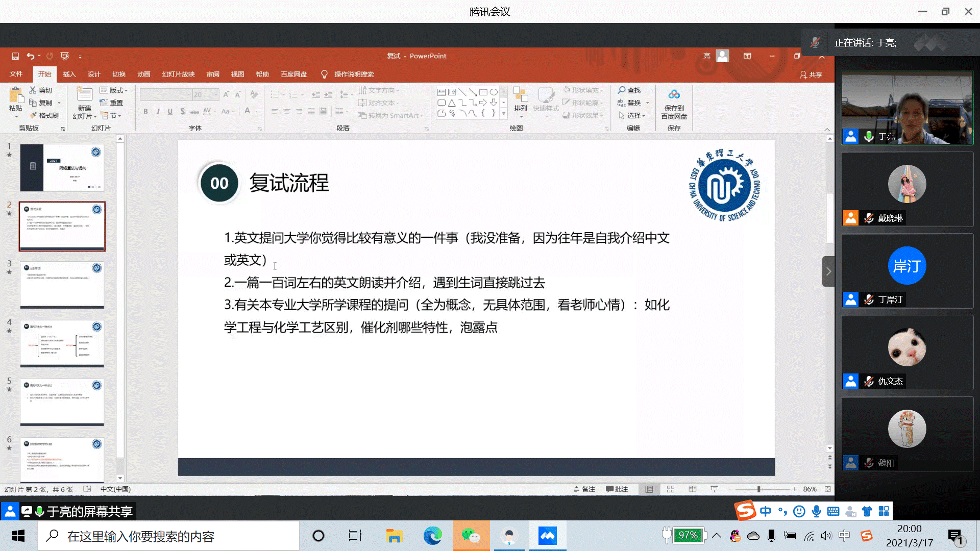
Task: Click 中文(中国) language in status bar
Action: (115, 489)
